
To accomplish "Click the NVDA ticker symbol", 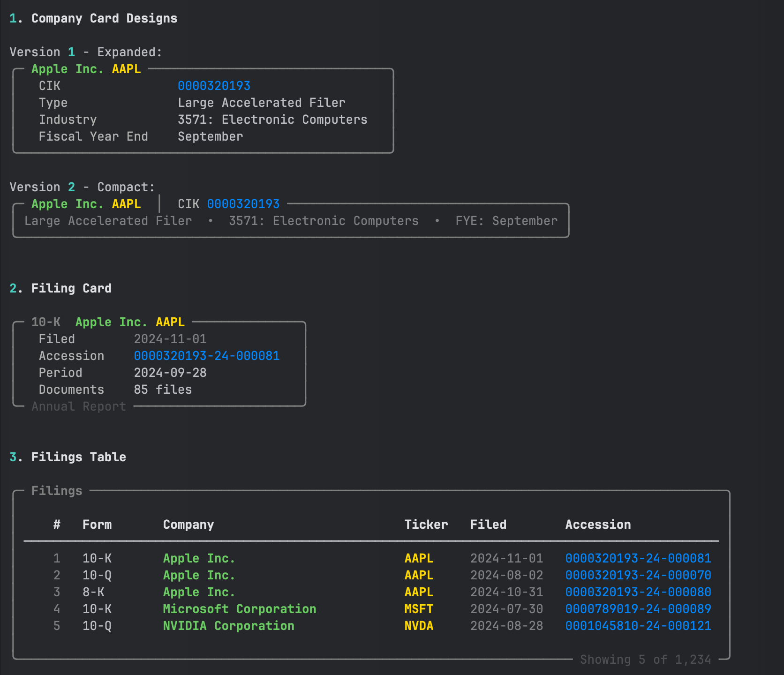I will pos(419,626).
